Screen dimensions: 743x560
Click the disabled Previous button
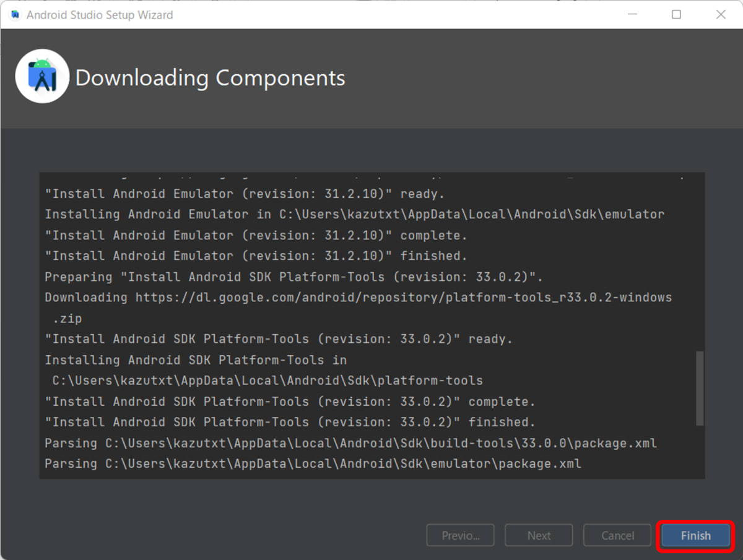click(x=461, y=536)
